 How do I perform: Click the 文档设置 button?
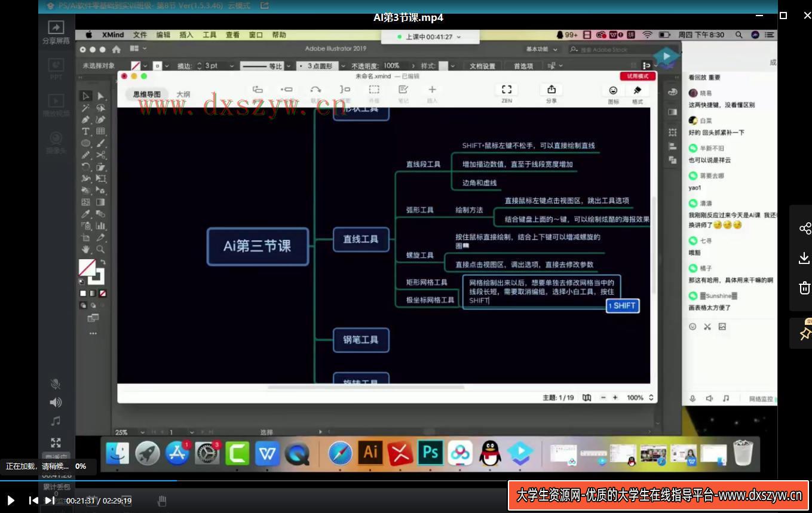[x=482, y=66]
